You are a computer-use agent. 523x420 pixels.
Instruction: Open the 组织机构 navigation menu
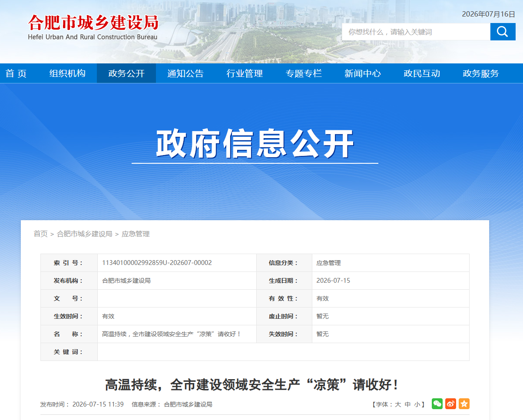pos(67,73)
